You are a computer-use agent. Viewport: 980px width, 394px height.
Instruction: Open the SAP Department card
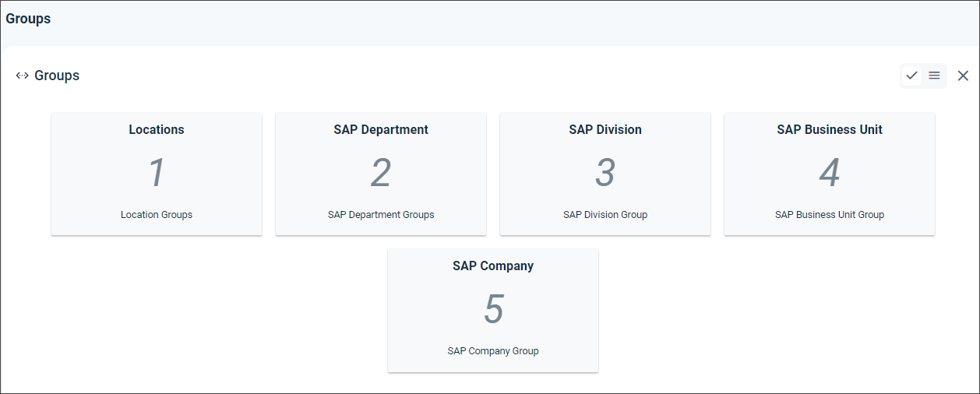tap(381, 174)
